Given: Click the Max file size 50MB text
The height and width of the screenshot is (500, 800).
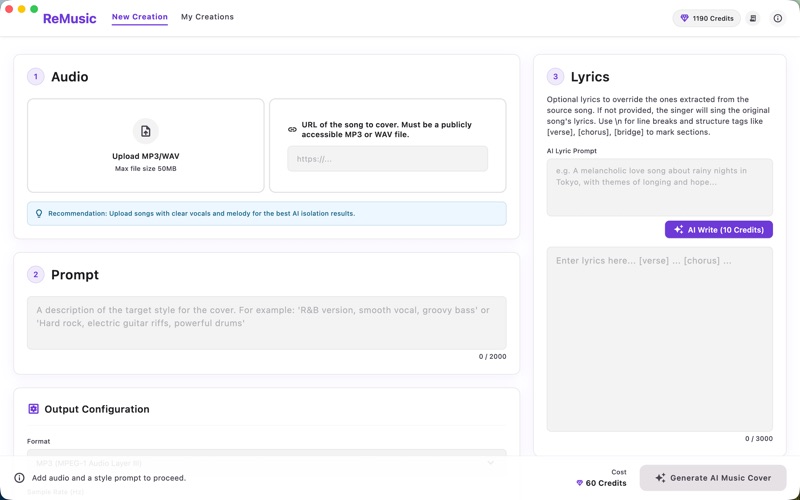Looking at the screenshot, I should [x=145, y=168].
